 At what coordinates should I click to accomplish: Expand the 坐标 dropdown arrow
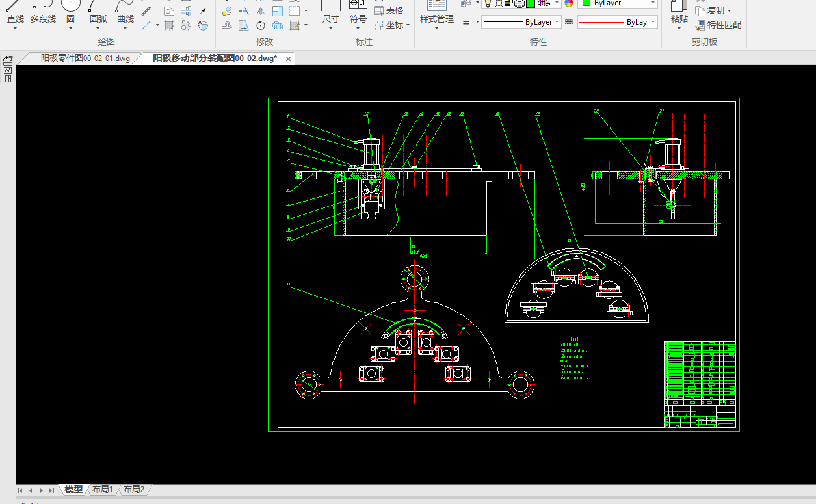[408, 25]
